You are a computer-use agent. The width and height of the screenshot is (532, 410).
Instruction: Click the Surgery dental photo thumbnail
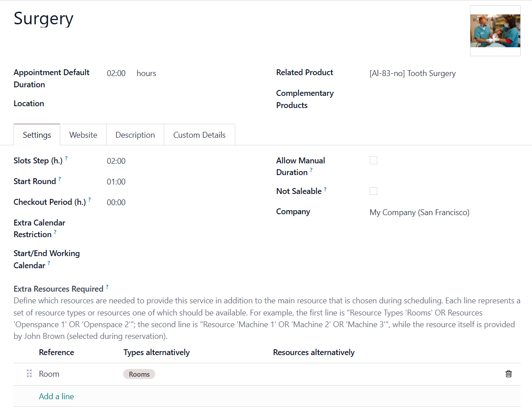[x=495, y=31]
